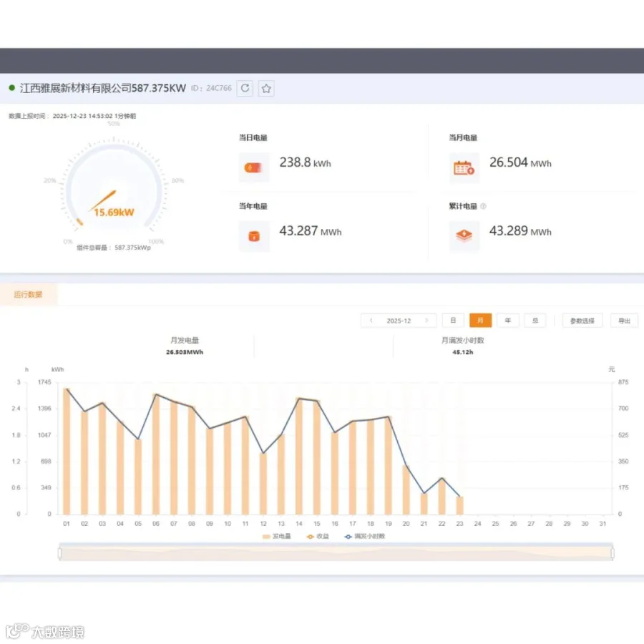Favorite the station with the star icon

coord(266,88)
